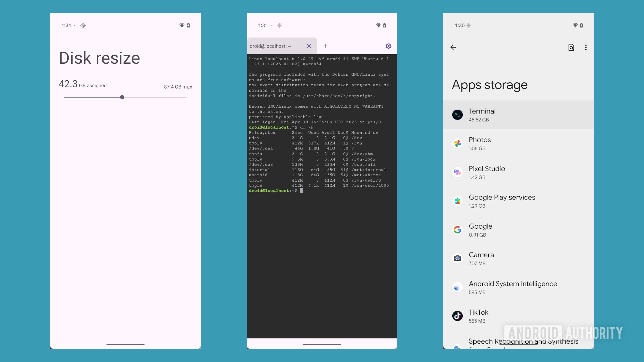The image size is (644, 362).
Task: Select the Android System Intelligence icon
Action: coord(457,287)
